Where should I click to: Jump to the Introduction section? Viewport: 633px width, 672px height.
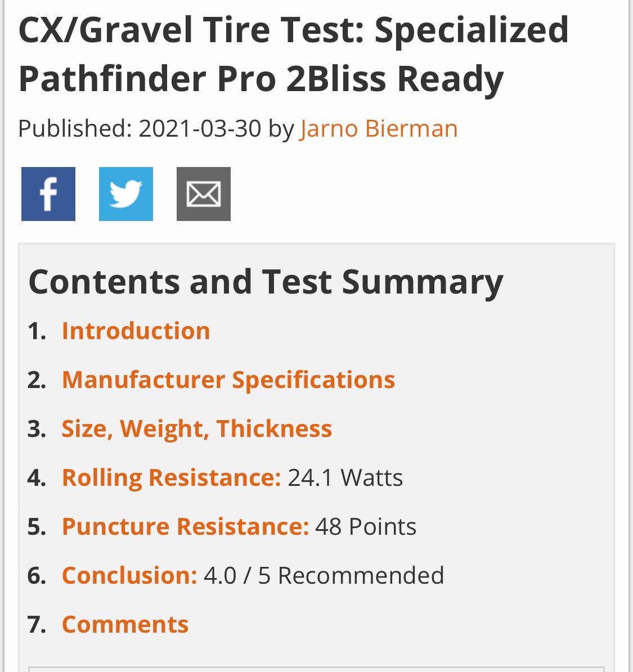136,331
